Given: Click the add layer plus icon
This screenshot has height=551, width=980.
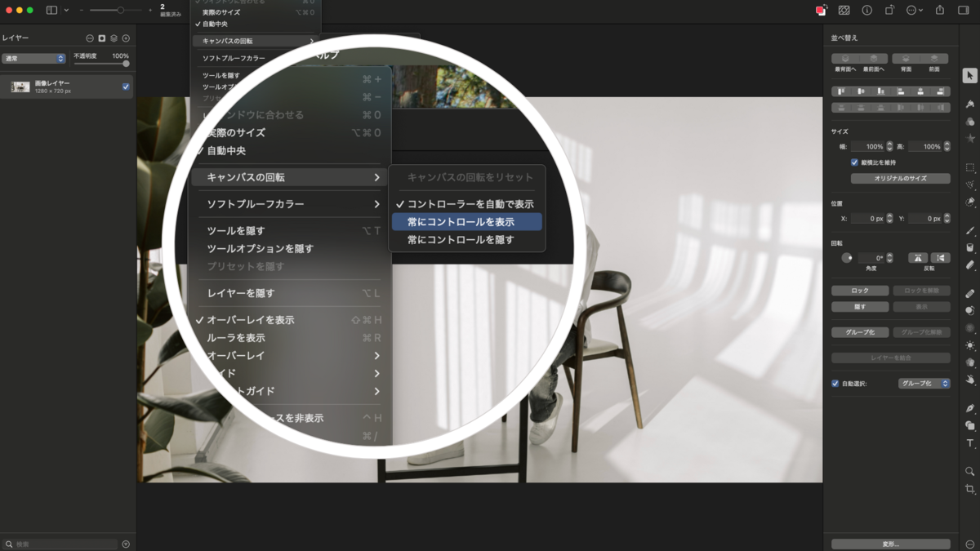Looking at the screenshot, I should coord(126,38).
